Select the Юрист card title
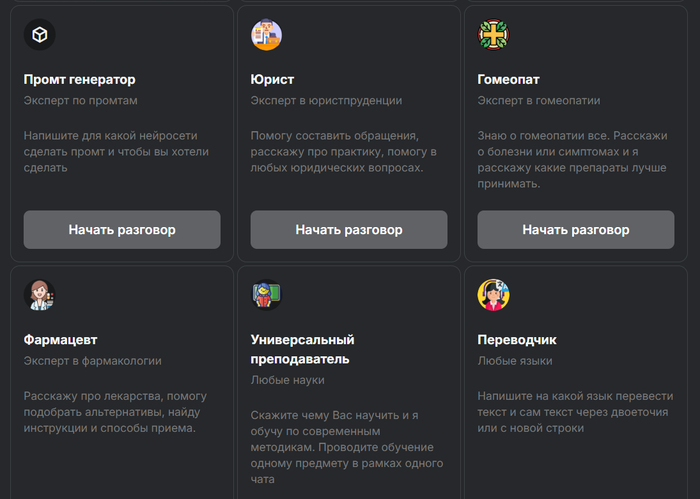 click(x=272, y=79)
